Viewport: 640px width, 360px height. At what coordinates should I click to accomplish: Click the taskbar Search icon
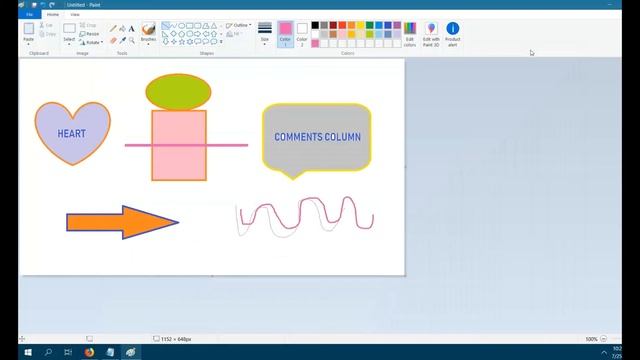click(48, 352)
